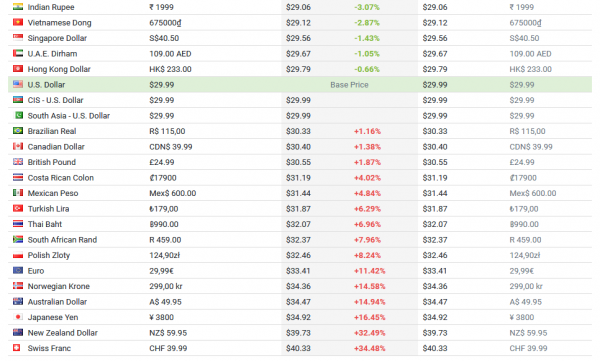600x361 pixels.
Task: Click the Costa Rican Colon currency name
Action: (60, 178)
